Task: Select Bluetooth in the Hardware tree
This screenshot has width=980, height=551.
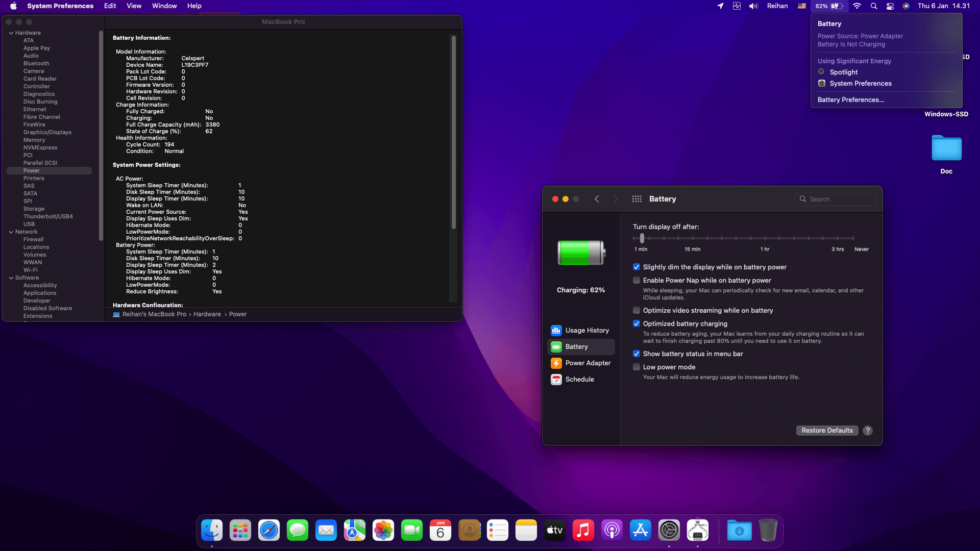Action: point(36,64)
